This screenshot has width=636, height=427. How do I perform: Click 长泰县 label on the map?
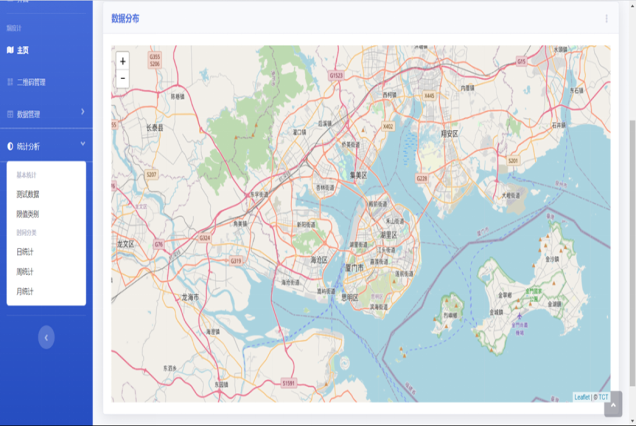(x=155, y=128)
